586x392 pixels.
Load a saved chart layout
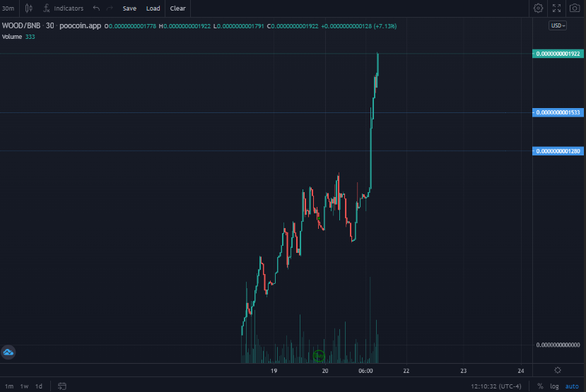coord(153,8)
